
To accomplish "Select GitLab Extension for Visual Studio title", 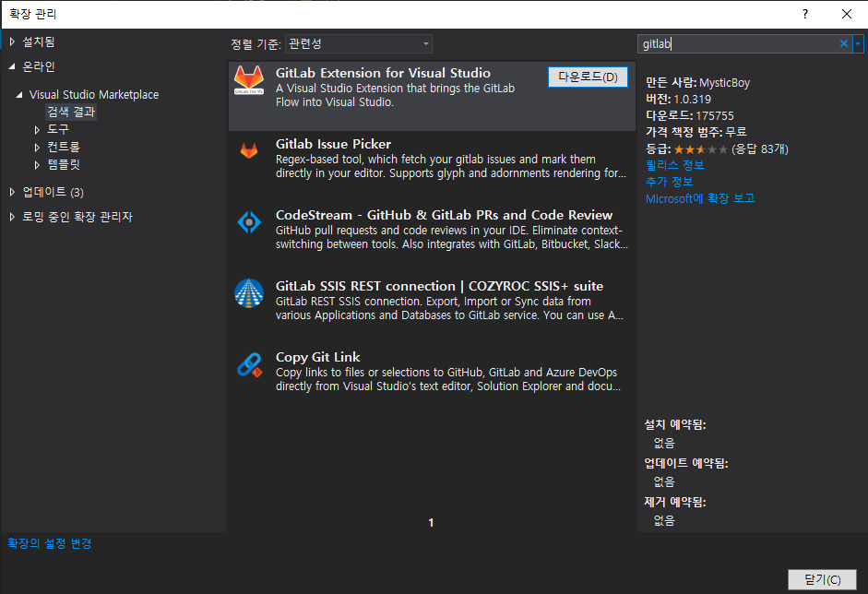I will pyautogui.click(x=383, y=73).
